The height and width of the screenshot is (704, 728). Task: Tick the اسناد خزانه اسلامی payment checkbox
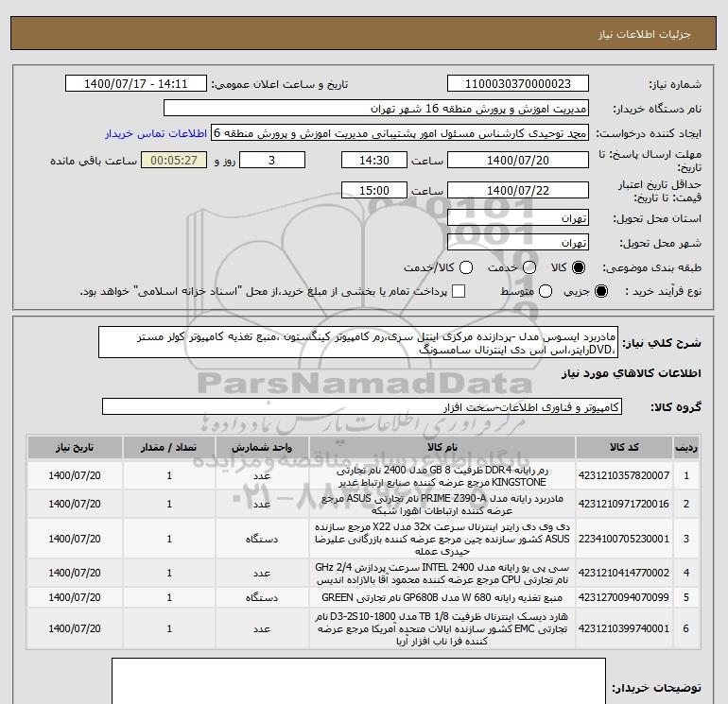[x=459, y=291]
